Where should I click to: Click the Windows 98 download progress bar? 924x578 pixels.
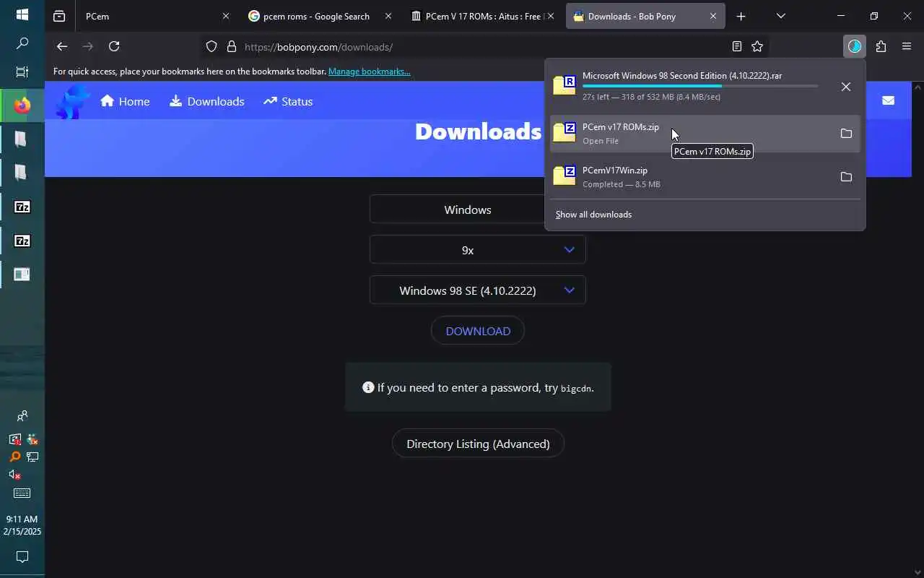[x=700, y=86]
